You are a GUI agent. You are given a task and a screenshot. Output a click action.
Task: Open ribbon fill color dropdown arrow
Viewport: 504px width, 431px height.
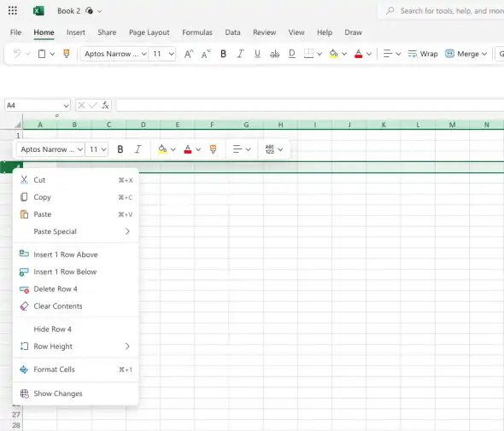coord(344,54)
